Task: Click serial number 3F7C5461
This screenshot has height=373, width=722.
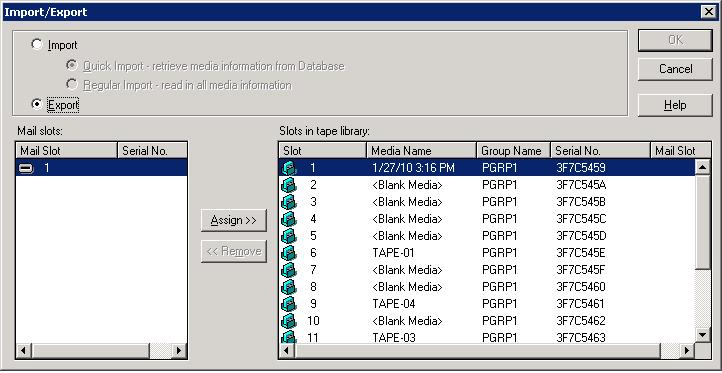Action: tap(580, 304)
